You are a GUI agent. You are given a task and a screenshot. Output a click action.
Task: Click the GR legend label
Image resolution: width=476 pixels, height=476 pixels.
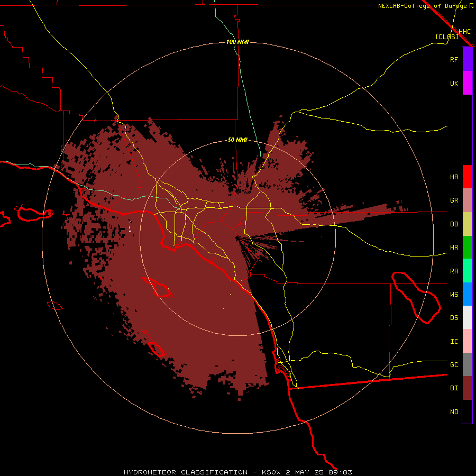click(454, 200)
